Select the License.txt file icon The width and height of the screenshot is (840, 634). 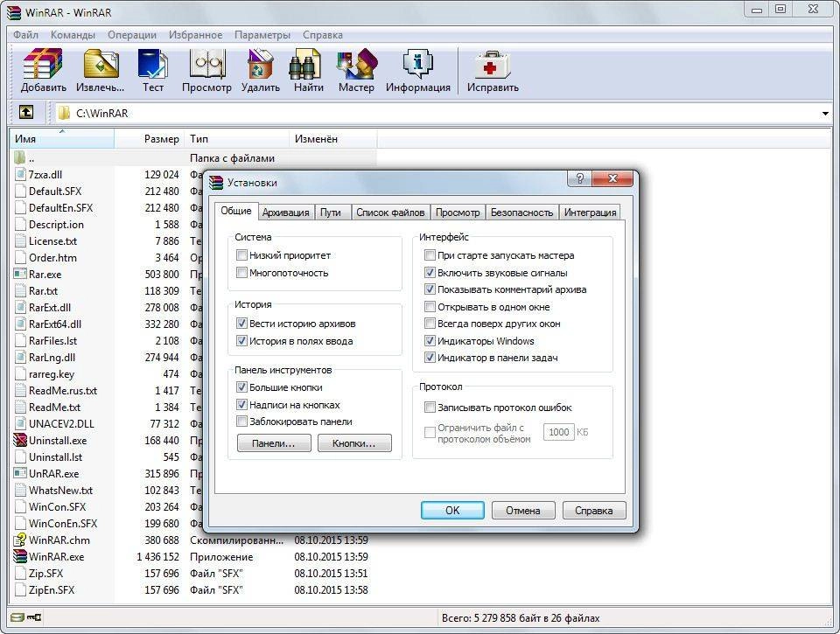click(x=20, y=241)
